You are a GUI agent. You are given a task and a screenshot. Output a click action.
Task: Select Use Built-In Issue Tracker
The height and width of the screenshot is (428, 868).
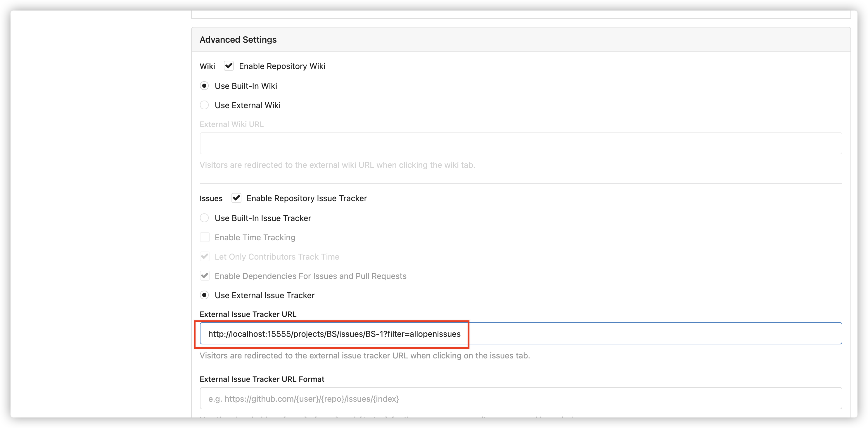[204, 218]
